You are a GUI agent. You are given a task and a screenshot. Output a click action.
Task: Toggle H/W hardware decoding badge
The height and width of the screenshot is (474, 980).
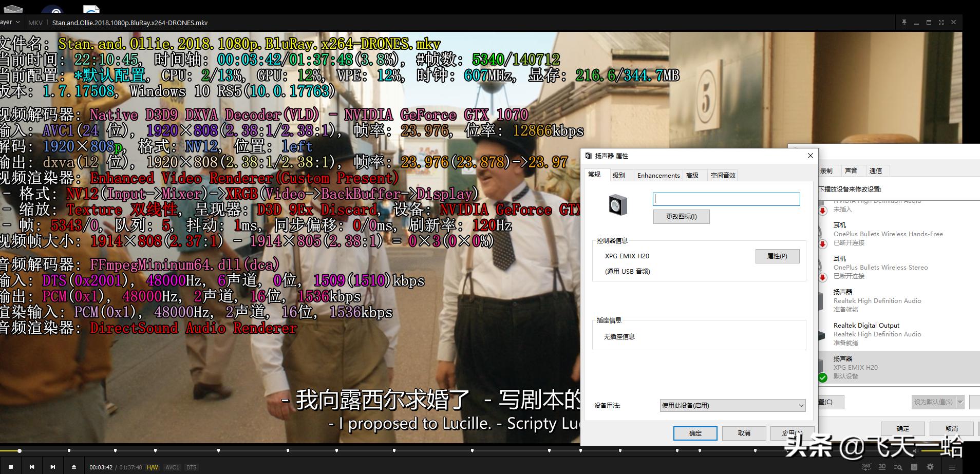[152, 467]
